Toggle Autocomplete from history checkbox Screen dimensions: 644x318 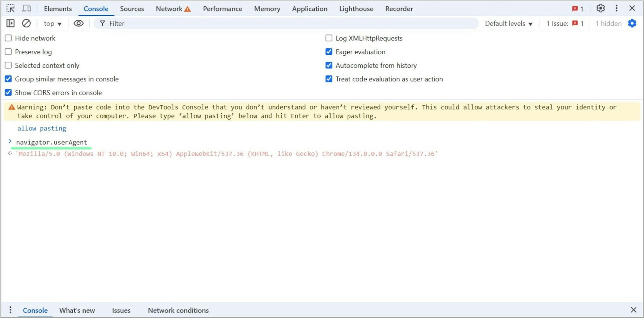[x=329, y=65]
